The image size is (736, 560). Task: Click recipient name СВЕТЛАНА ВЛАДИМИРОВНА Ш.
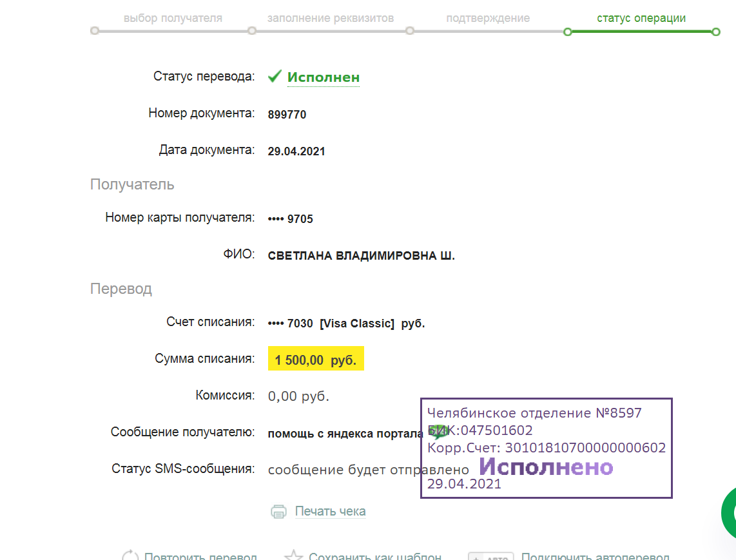point(361,256)
